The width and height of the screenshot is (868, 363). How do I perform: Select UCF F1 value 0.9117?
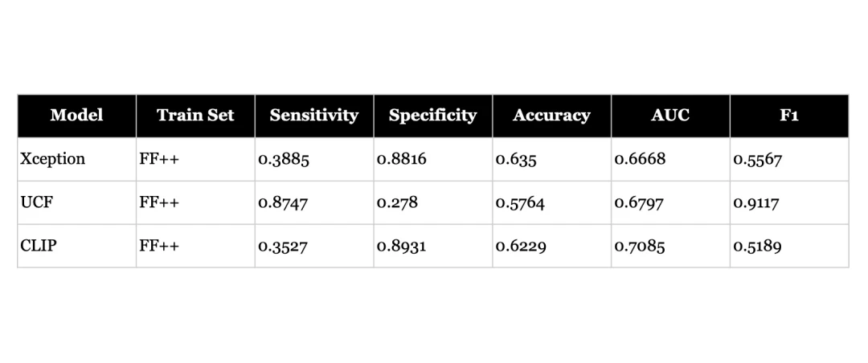755,203
